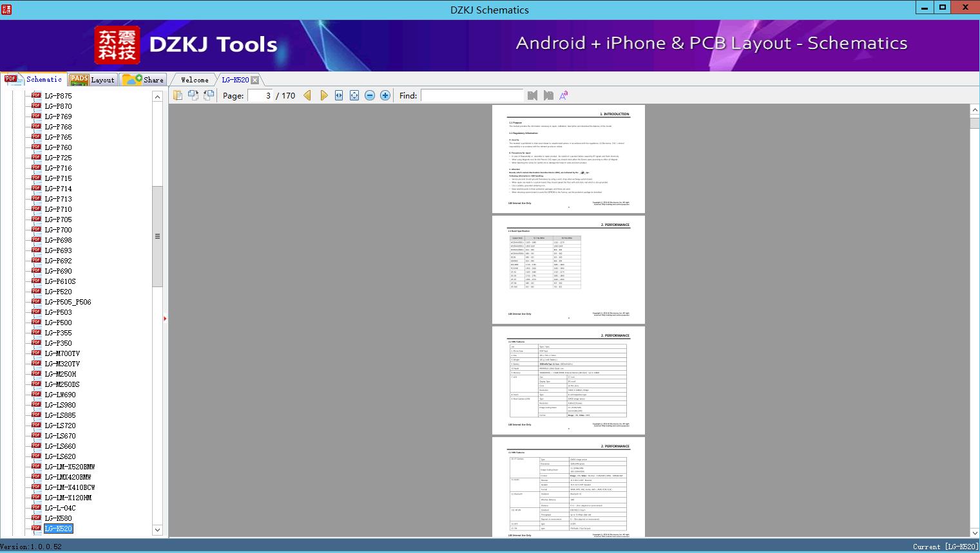Screen dimensions: 980x553
Task: Click the document view scroll down arrow
Action: tap(975, 532)
